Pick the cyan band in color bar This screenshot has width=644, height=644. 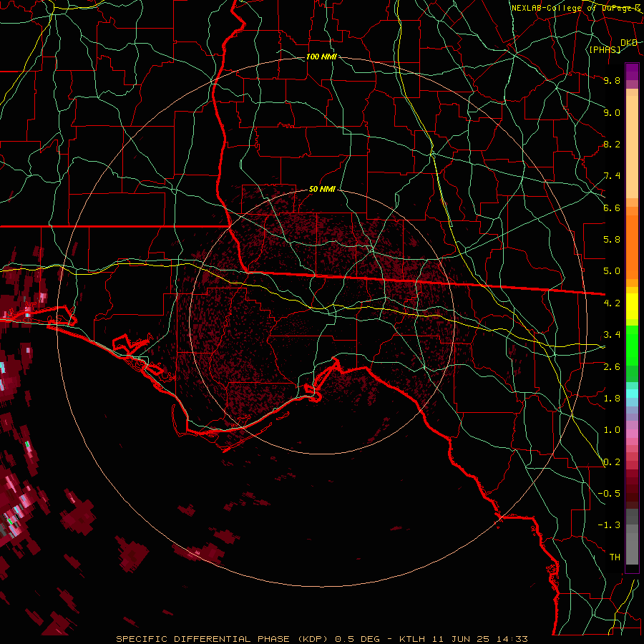(632, 394)
